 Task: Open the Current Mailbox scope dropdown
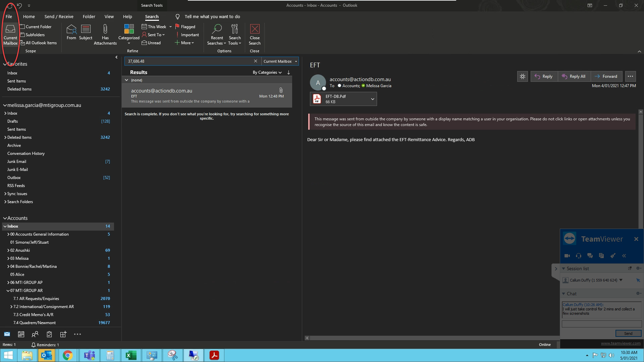(280, 61)
